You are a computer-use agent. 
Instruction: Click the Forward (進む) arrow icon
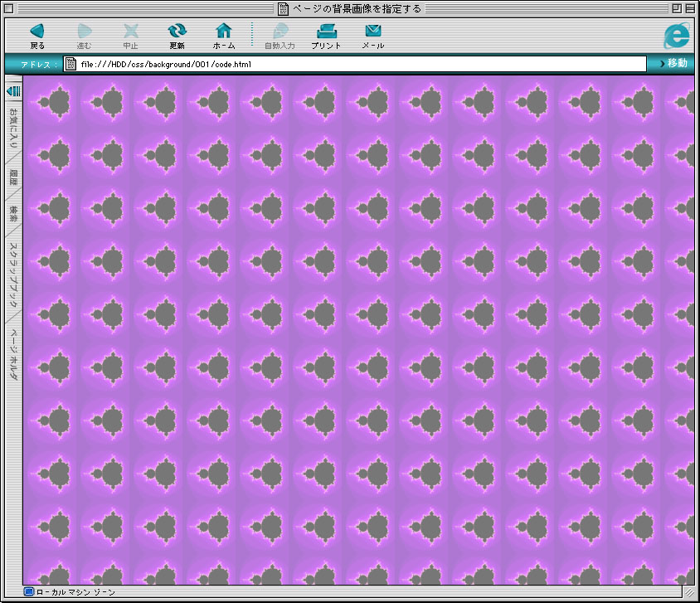point(85,32)
